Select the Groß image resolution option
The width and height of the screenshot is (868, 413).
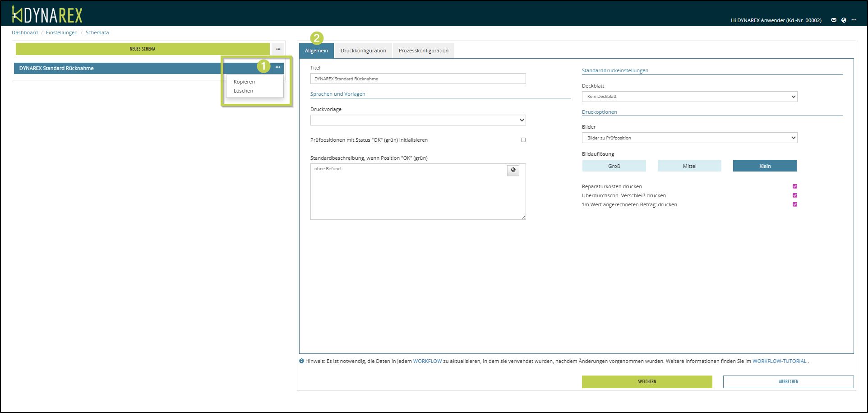pos(614,166)
